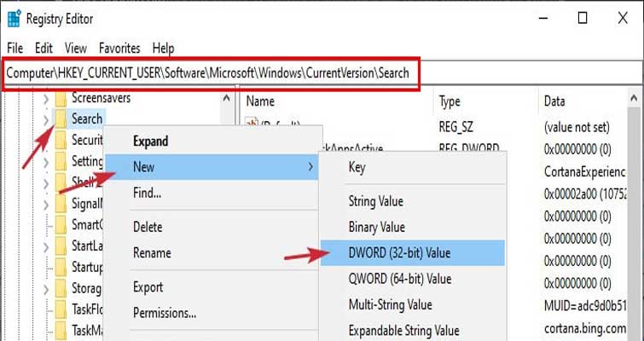Close the Registry Editor window
Screen dimensions: 644x341
coord(623,18)
